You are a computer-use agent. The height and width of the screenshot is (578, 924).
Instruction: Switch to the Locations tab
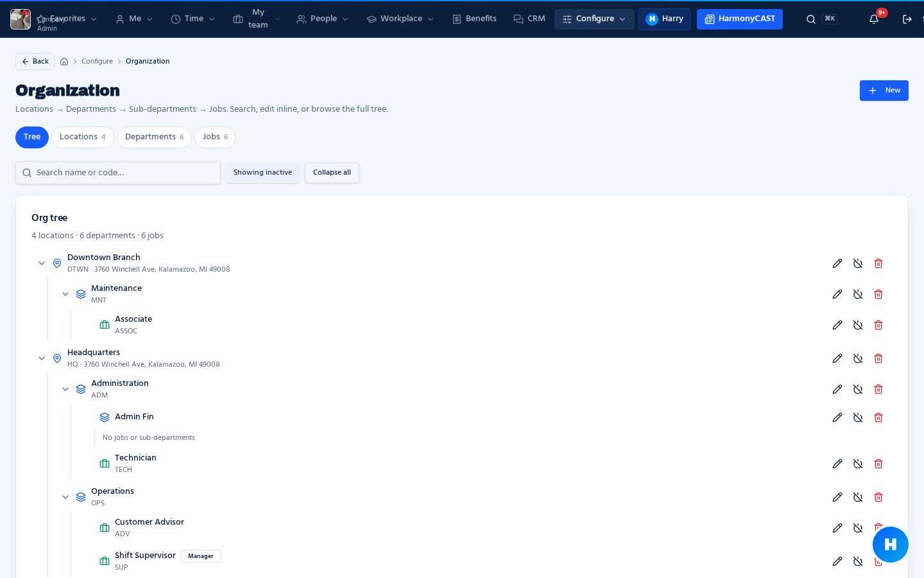pyautogui.click(x=83, y=137)
